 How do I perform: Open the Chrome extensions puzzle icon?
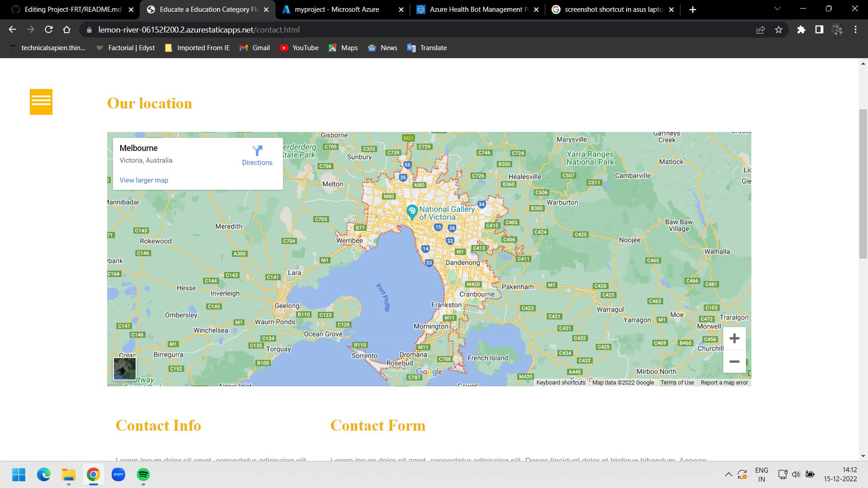pyautogui.click(x=801, y=30)
